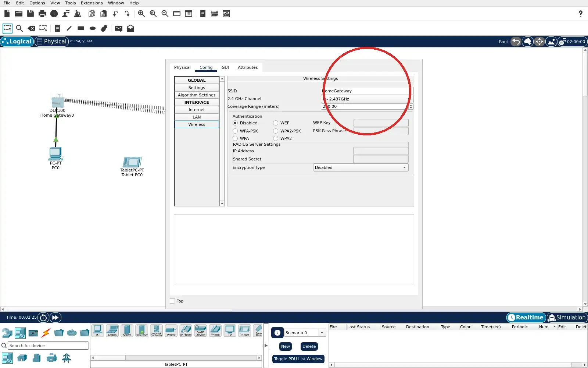The image size is (588, 368).
Task: Pick the Server device from the palette
Action: point(127,330)
